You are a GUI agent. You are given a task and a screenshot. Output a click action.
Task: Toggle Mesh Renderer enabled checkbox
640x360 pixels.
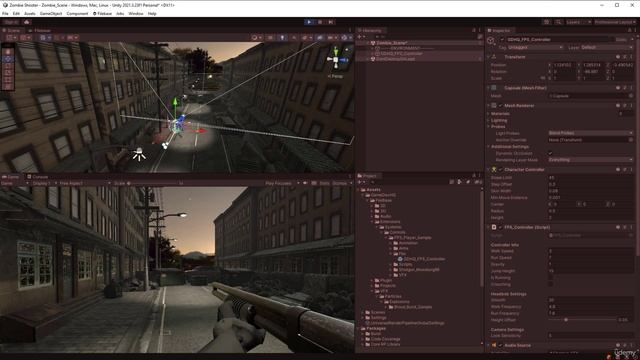pyautogui.click(x=500, y=106)
